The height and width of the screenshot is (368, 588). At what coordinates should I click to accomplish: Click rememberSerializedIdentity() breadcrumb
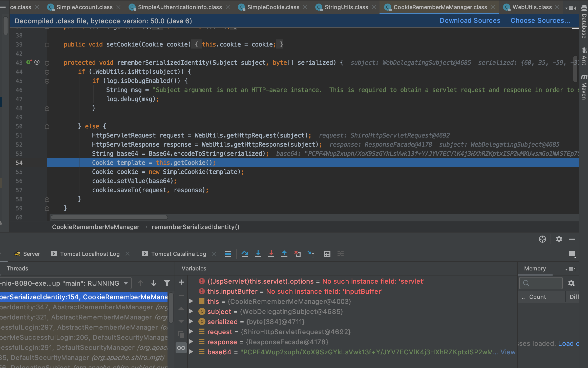tap(195, 227)
